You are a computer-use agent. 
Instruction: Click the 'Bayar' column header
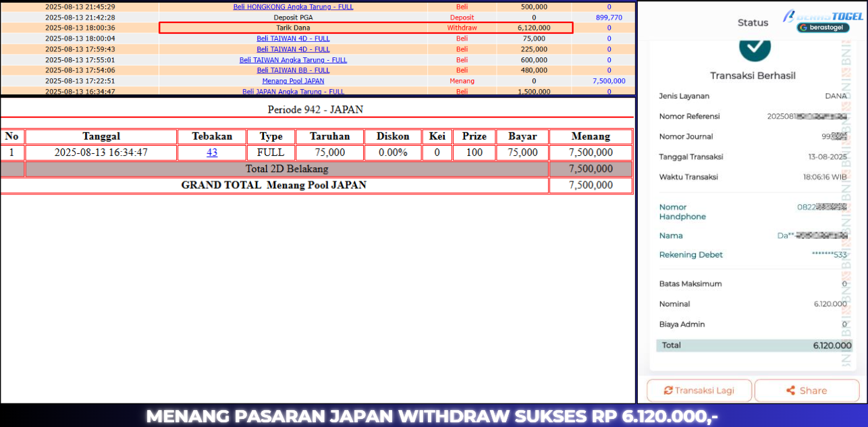point(523,136)
